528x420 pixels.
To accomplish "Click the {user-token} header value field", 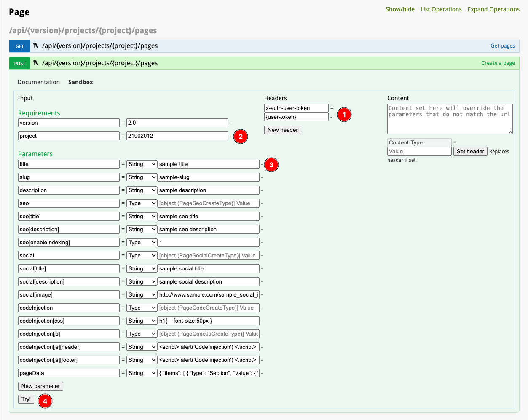I will pyautogui.click(x=296, y=117).
